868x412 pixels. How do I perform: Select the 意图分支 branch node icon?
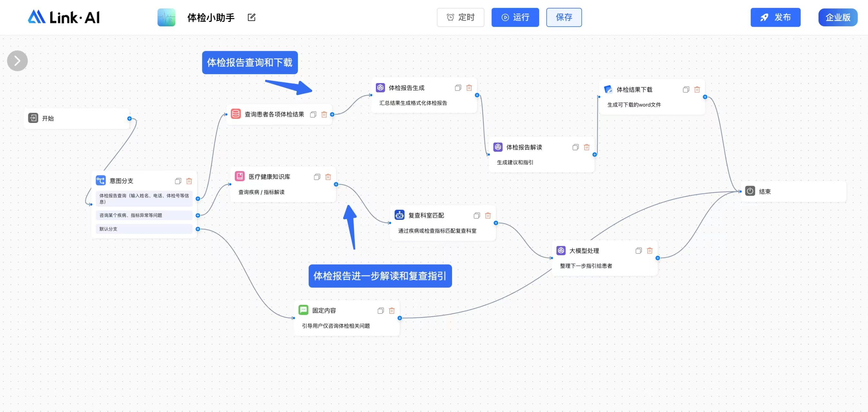(x=101, y=181)
